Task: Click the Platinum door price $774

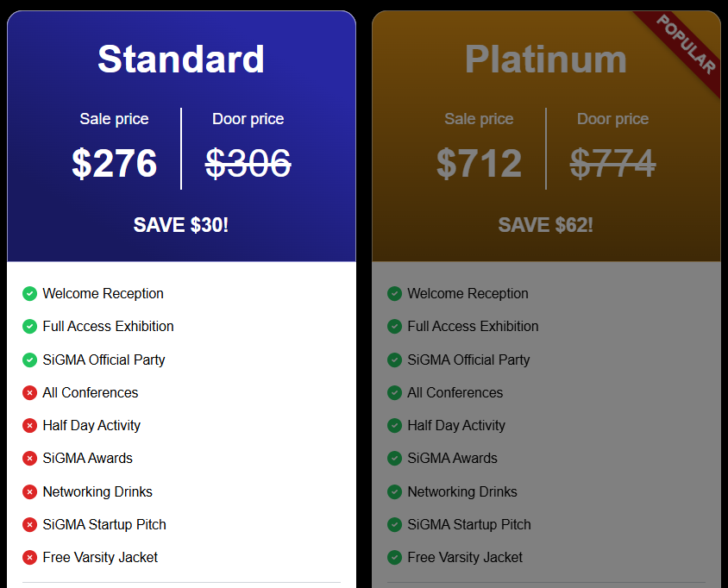Action: pyautogui.click(x=613, y=163)
